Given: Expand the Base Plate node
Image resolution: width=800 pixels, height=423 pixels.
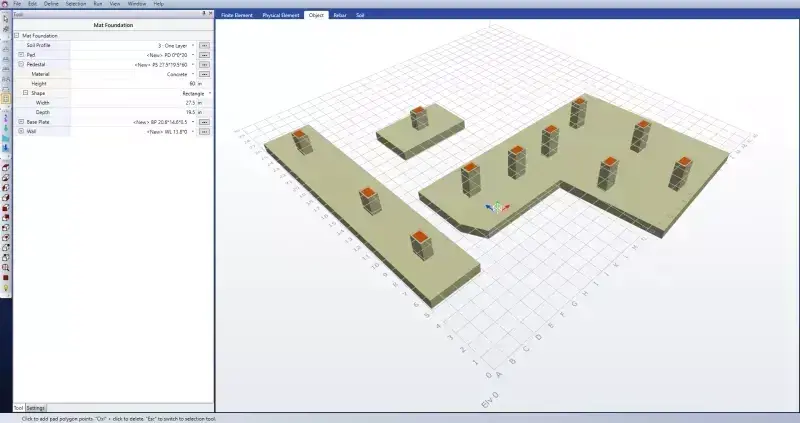Looking at the screenshot, I should (21, 121).
